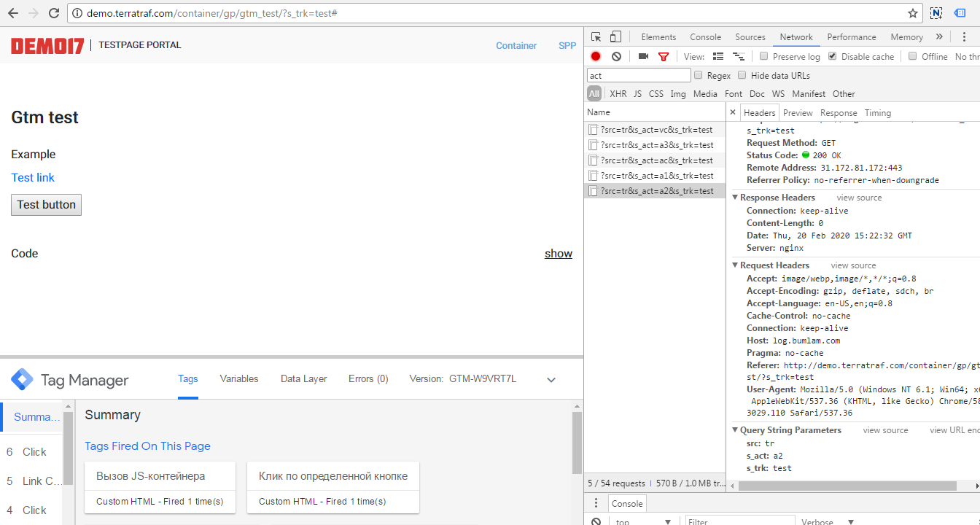Reload the page with the refresh icon
The width and height of the screenshot is (980, 525).
(x=54, y=13)
